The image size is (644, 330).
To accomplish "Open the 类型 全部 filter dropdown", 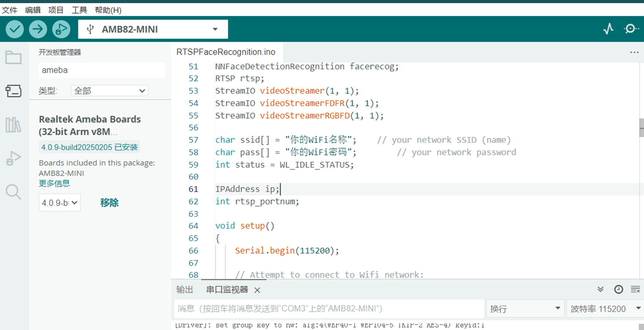I will [x=110, y=91].
